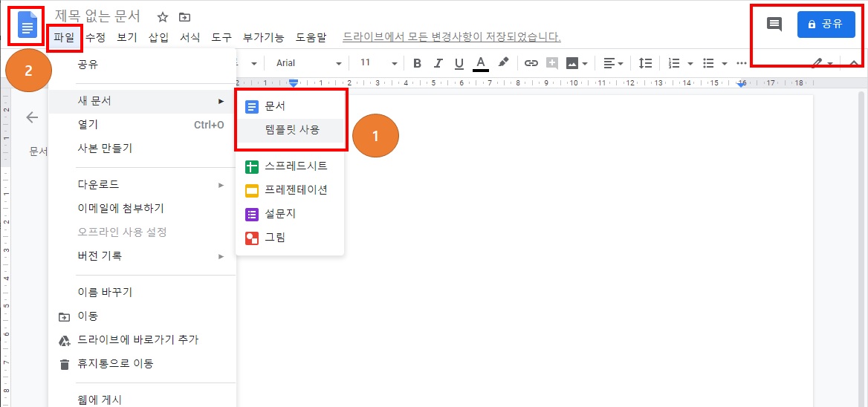Create new 프레젠테이션

coord(290,190)
